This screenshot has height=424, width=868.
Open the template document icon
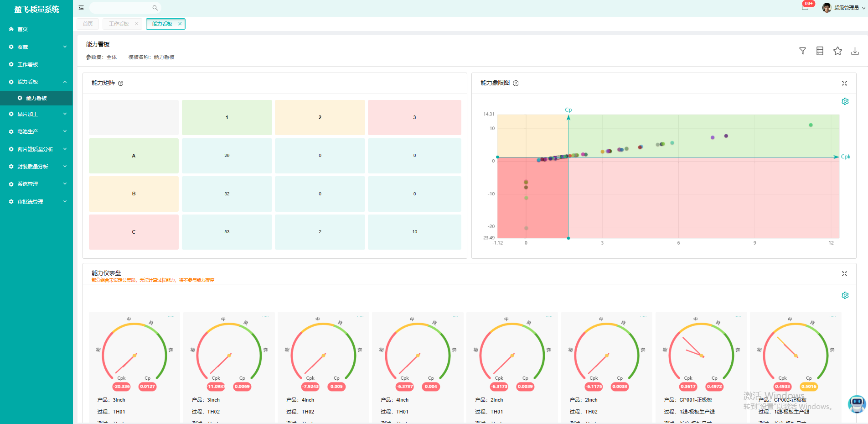point(820,51)
